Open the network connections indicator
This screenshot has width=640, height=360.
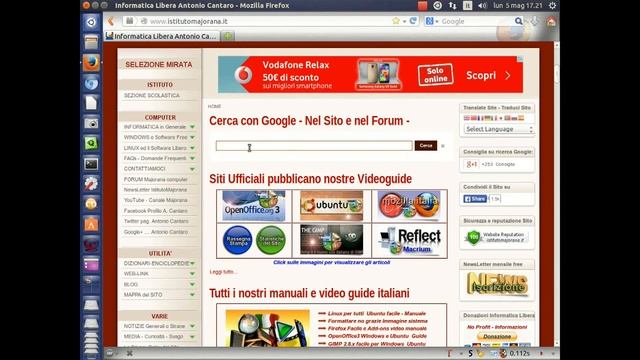coord(452,5)
